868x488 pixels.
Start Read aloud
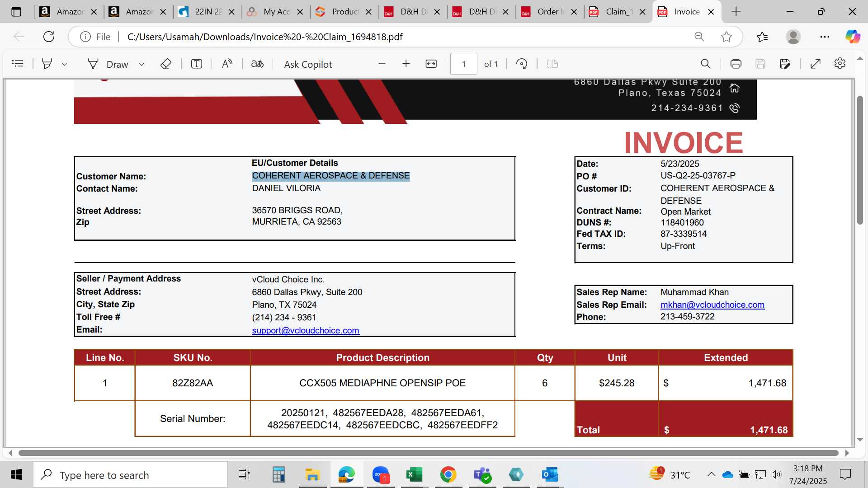pyautogui.click(x=227, y=64)
